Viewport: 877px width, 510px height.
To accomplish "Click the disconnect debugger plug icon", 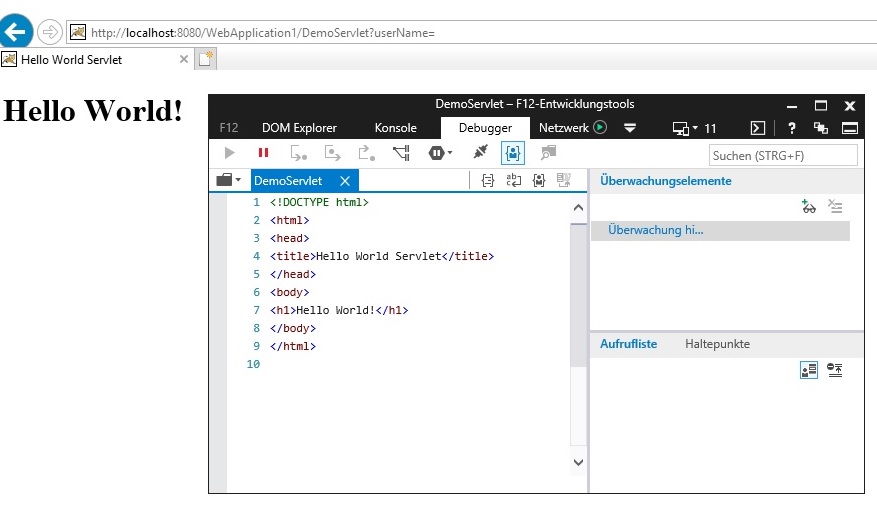I will click(x=480, y=153).
